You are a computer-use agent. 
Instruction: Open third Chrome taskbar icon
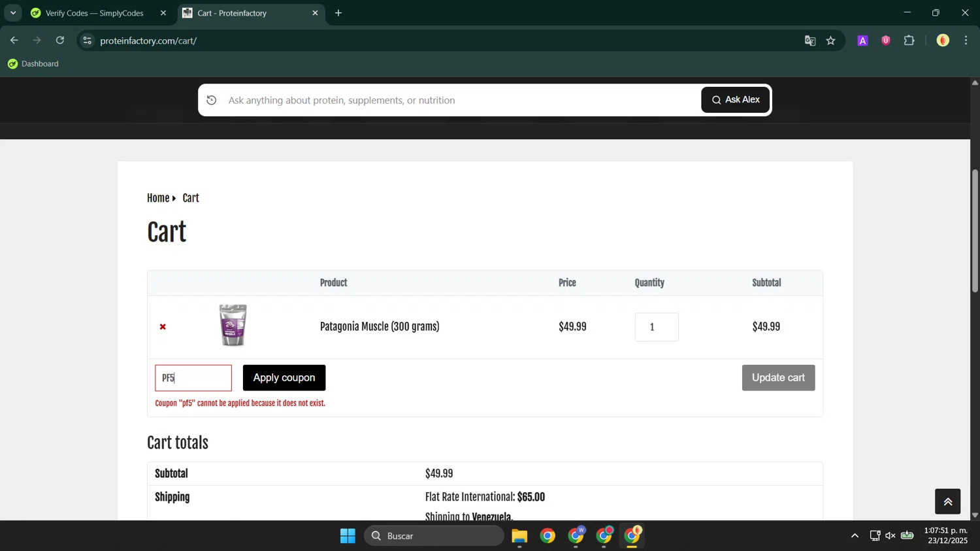(604, 536)
